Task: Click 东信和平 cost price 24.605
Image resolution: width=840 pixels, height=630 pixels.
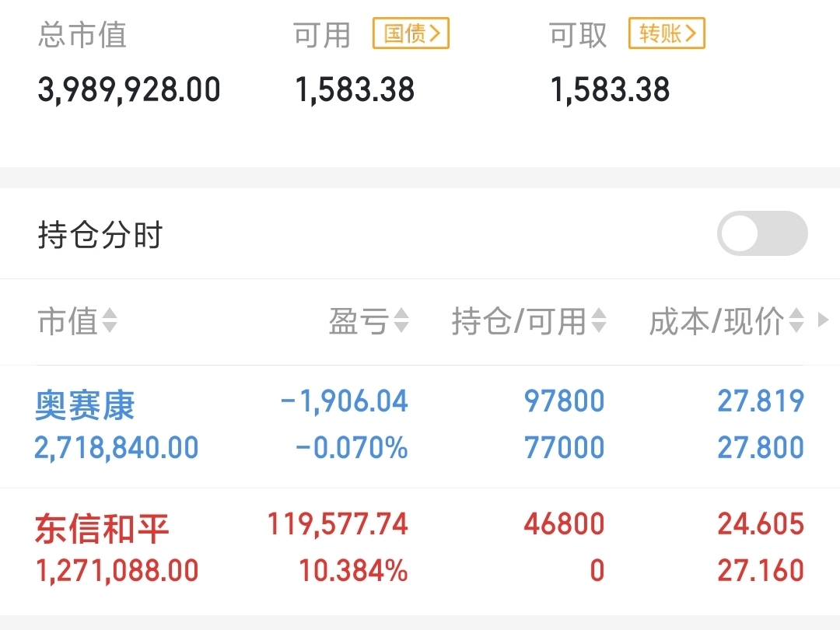Action: click(761, 524)
